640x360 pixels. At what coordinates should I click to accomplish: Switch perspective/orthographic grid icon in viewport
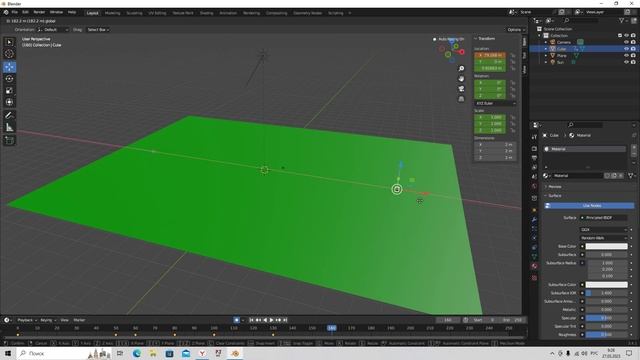point(461,99)
